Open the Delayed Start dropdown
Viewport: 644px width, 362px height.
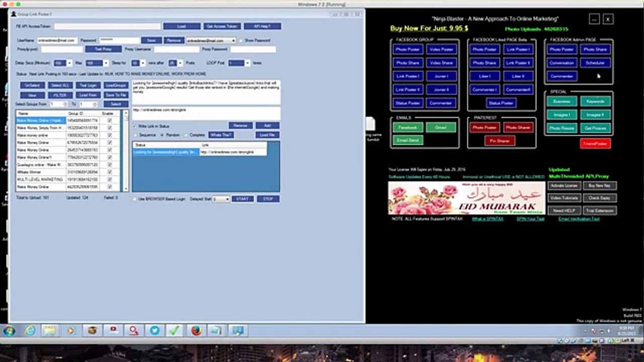227,199
